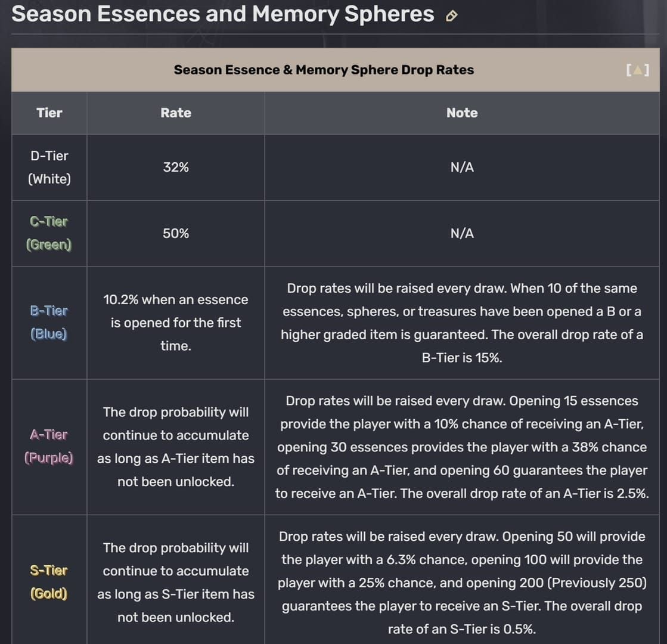Click the Tier column header
667x644 pixels.
(x=49, y=112)
